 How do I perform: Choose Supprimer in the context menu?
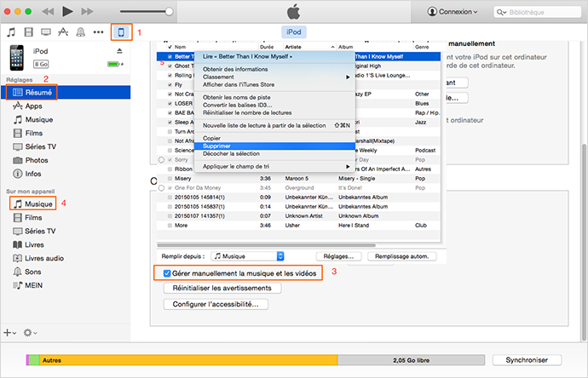[x=274, y=146]
